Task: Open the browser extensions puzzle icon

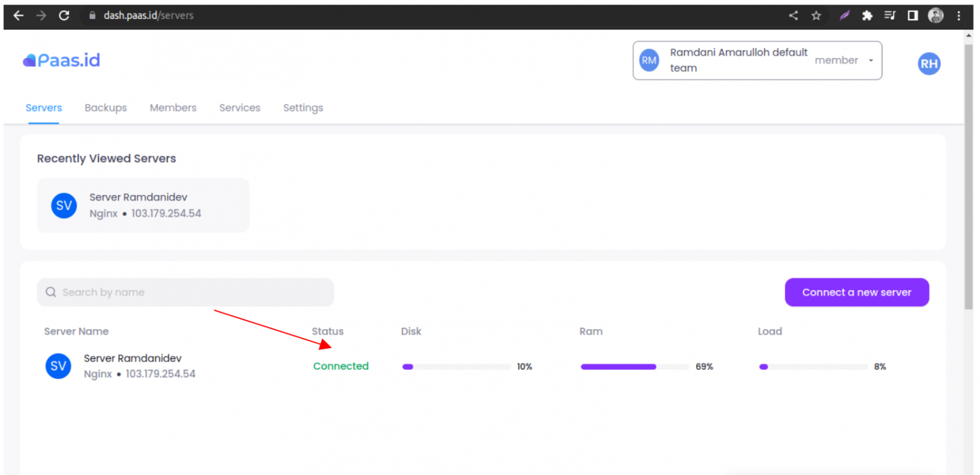Action: tap(867, 15)
